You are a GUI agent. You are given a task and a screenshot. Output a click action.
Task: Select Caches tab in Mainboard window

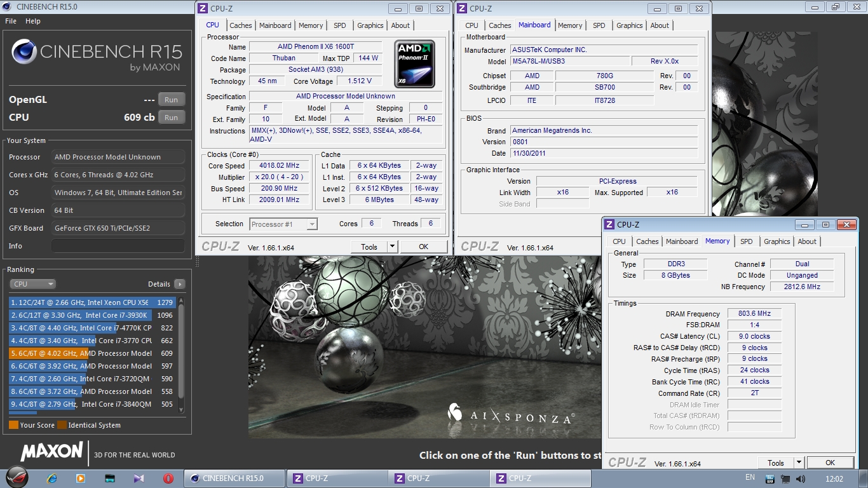tap(500, 25)
